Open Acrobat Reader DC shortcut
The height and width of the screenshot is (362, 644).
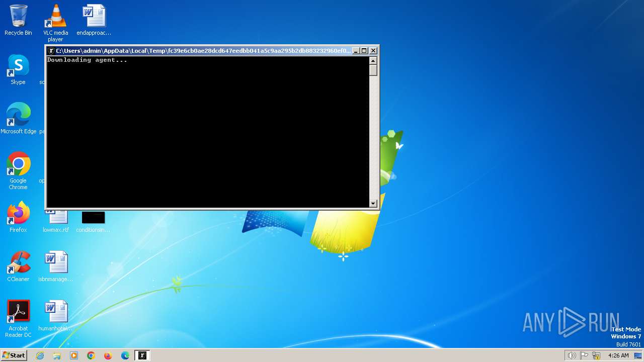coord(18,319)
